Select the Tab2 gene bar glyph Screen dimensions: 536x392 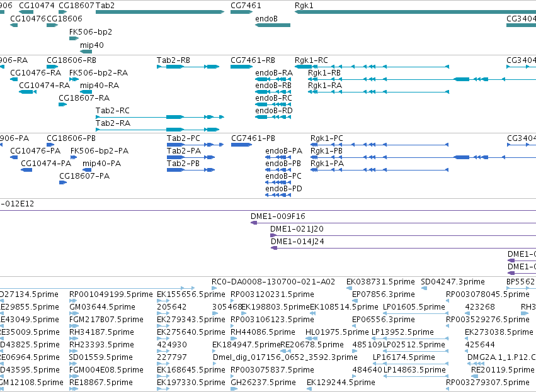(160, 12)
